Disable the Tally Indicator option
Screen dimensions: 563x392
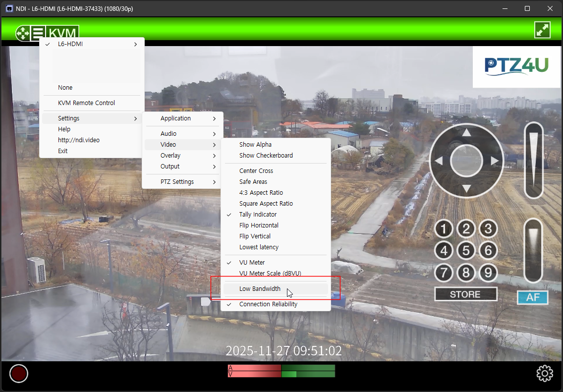pyautogui.click(x=276, y=214)
